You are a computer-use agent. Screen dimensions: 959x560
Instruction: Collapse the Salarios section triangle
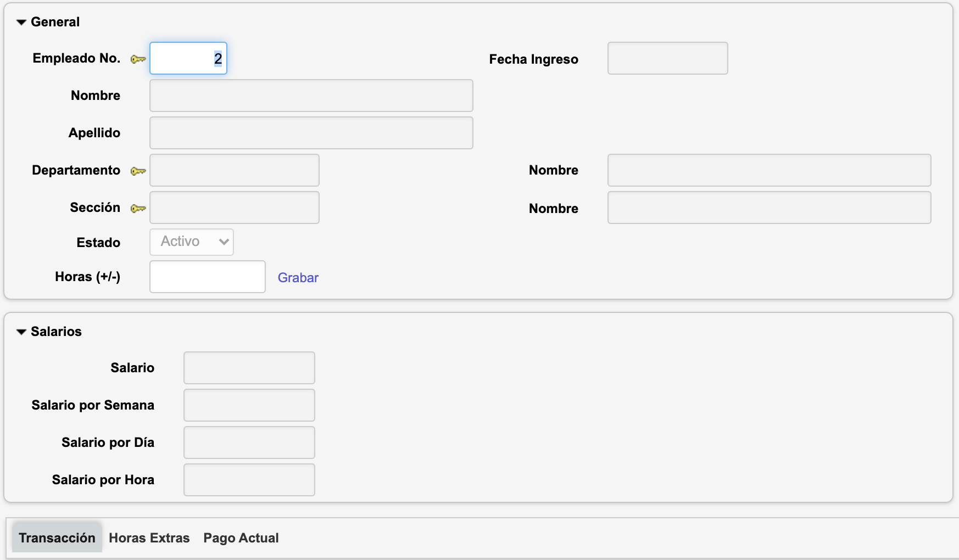point(21,332)
